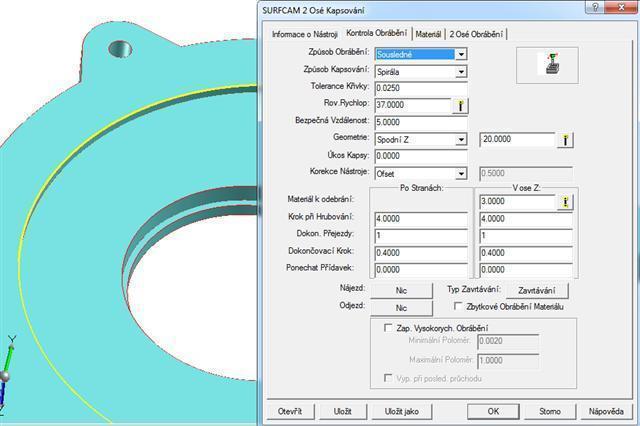Screen dimensions: 640x426
Task: Click Dokon. Přejezdy Po Stranách field
Action: [421, 236]
